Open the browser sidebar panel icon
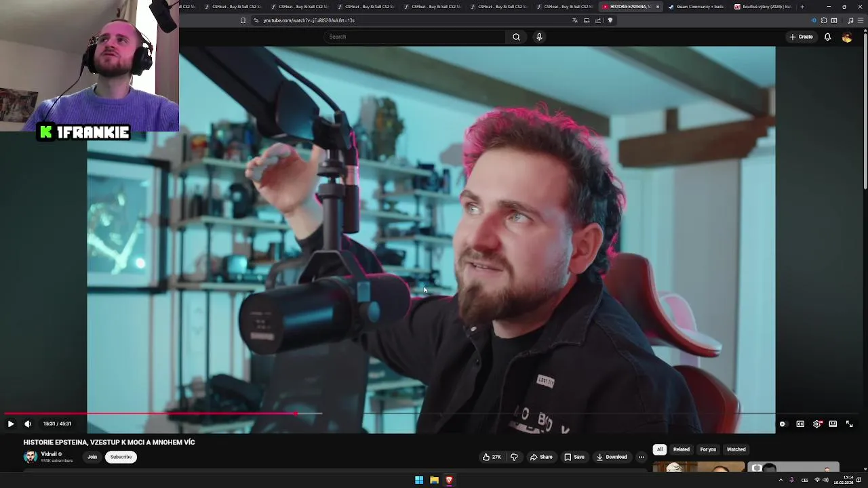868x488 pixels. [834, 20]
